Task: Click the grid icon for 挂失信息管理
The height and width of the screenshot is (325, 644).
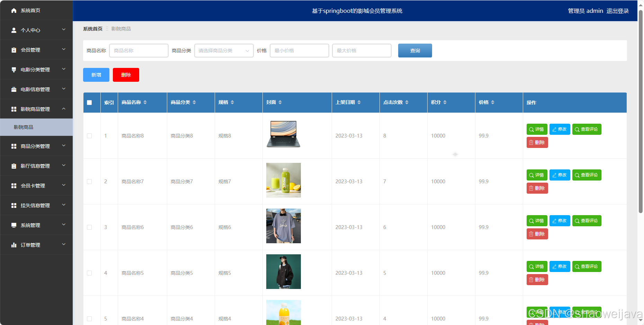Action: click(x=14, y=205)
